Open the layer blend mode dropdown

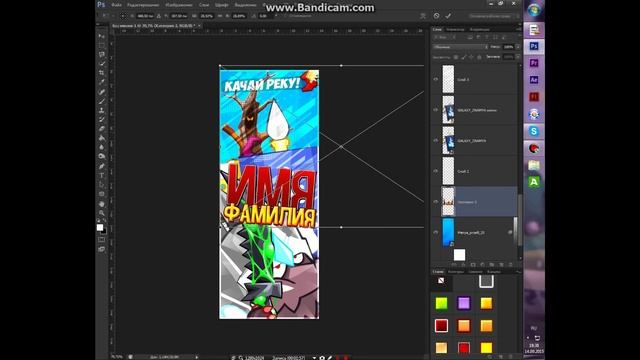[460, 47]
